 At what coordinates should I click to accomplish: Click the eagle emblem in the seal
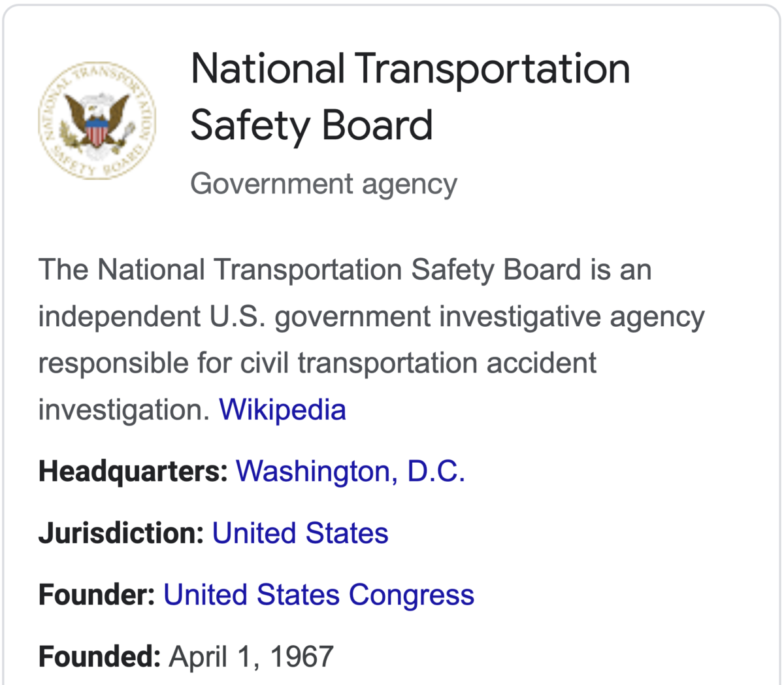(95, 120)
